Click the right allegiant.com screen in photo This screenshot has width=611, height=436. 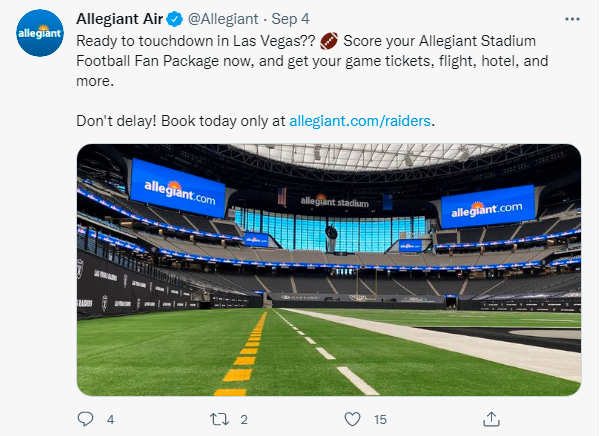pos(486,207)
